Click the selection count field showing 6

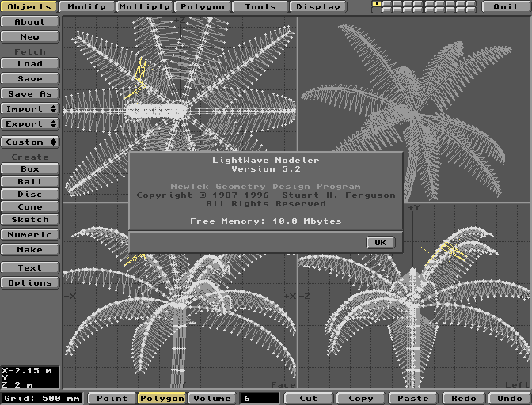coord(260,399)
